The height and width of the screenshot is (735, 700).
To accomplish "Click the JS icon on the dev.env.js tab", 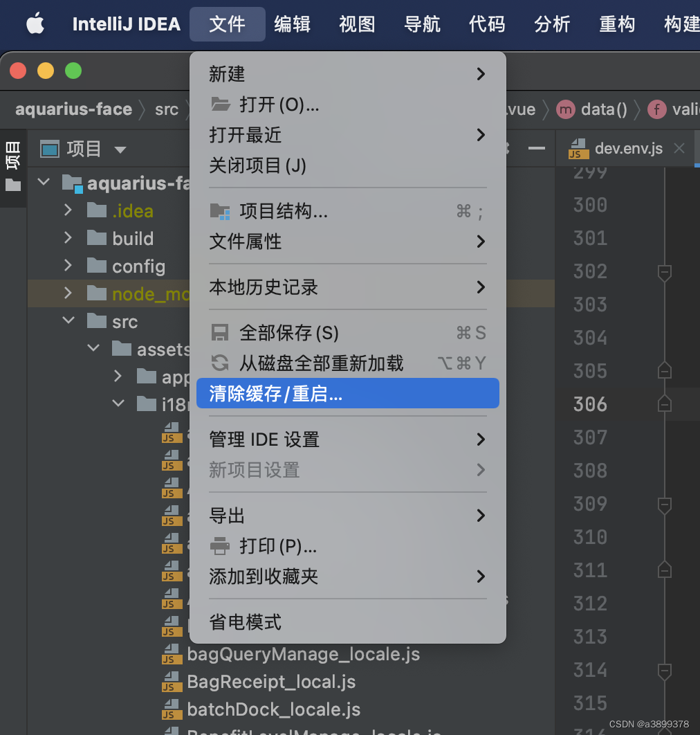I will coord(578,147).
